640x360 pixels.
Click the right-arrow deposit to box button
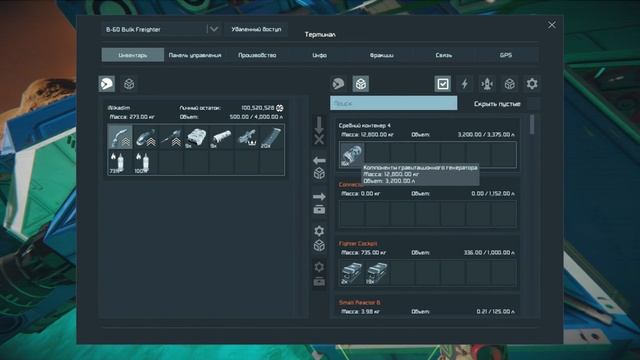click(x=319, y=203)
